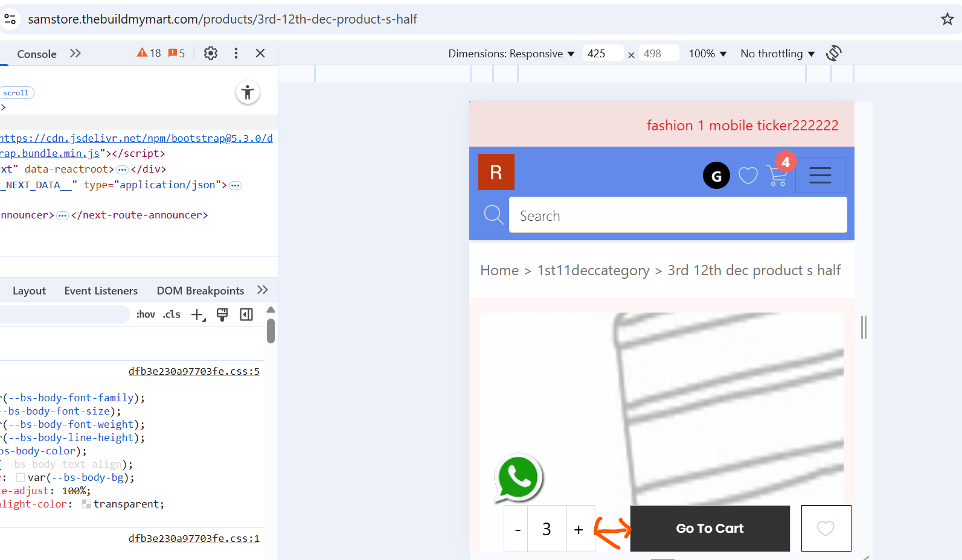Add product to wishlist heart button
This screenshot has height=560, width=962.
(x=826, y=529)
